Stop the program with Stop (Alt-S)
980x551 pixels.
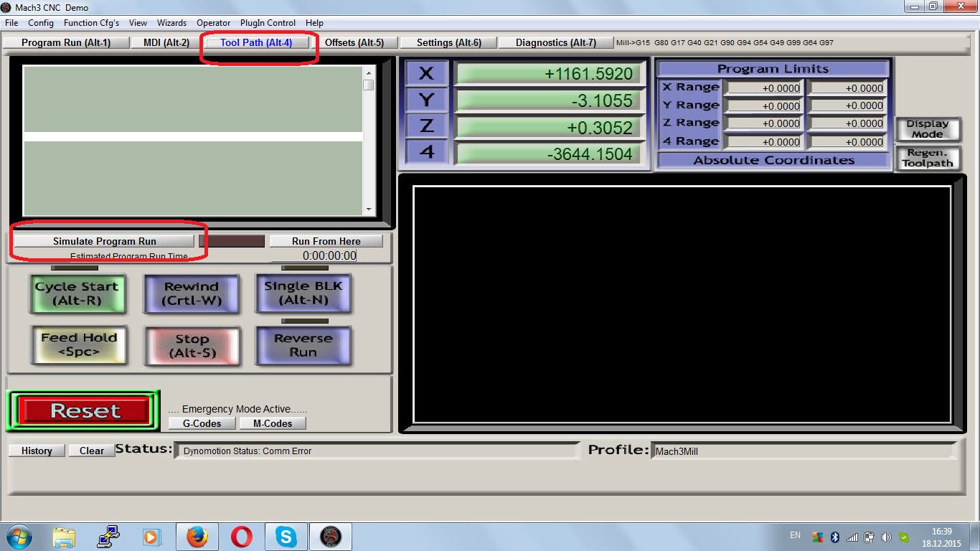[x=192, y=347]
